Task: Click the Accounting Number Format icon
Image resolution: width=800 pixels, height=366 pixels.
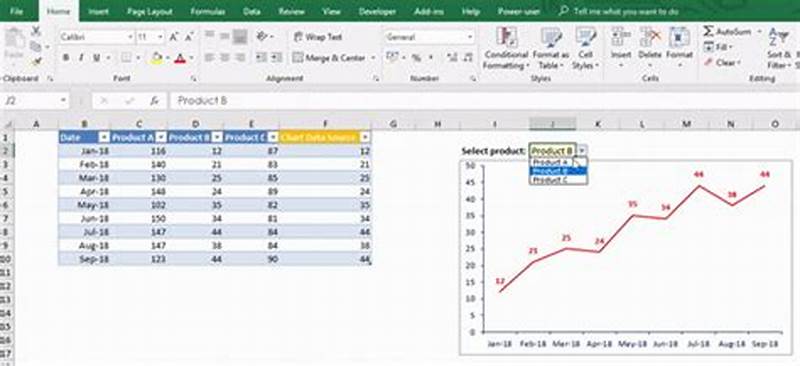Action: [392, 58]
